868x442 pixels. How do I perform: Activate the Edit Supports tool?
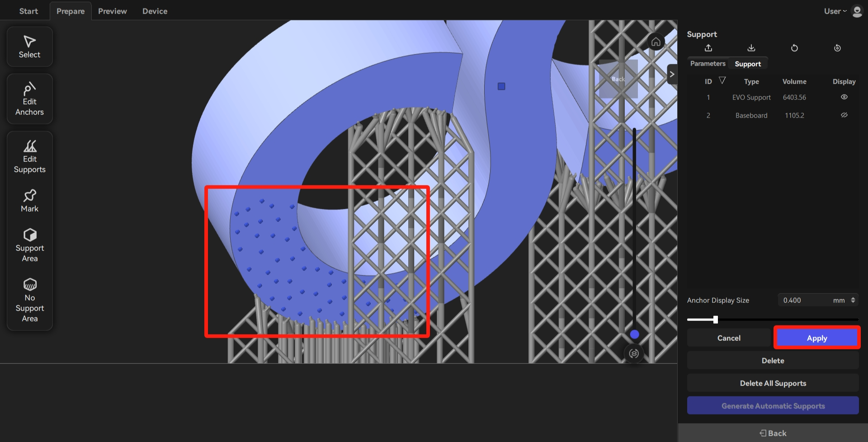point(29,155)
